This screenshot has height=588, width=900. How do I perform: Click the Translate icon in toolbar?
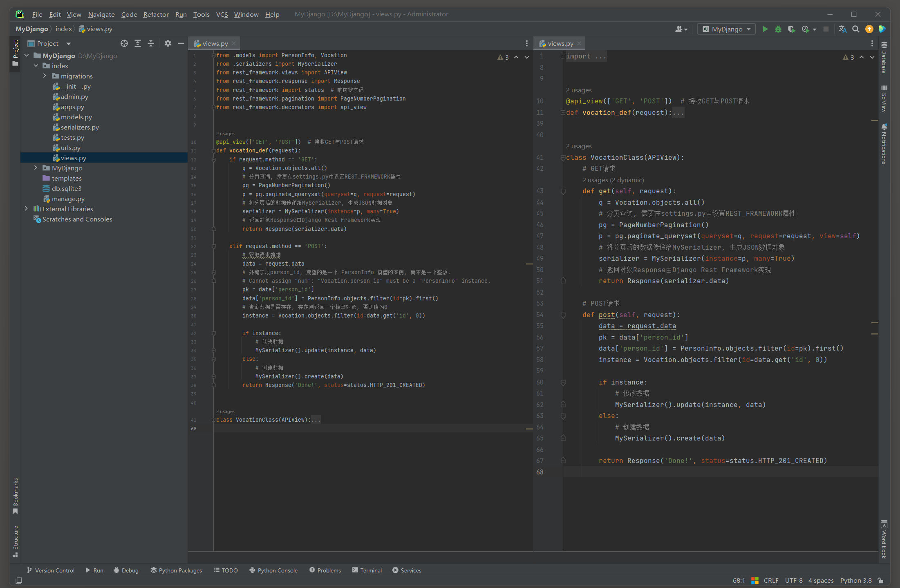[842, 29]
